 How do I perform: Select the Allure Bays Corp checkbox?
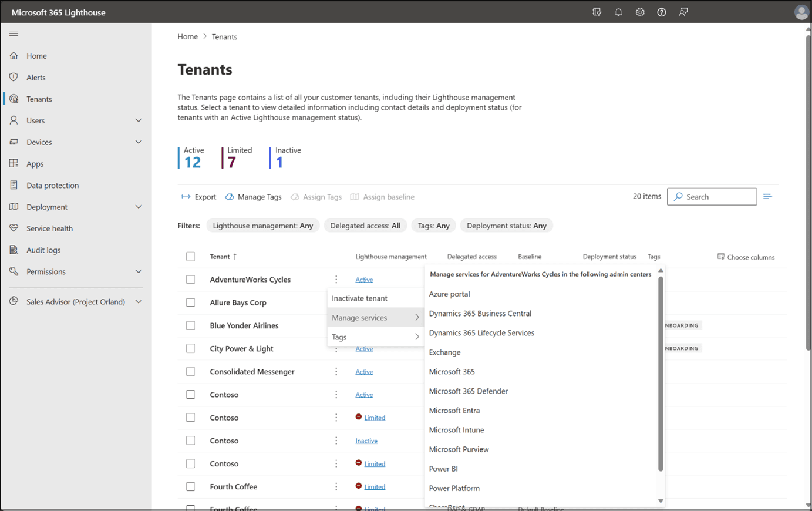[190, 302]
